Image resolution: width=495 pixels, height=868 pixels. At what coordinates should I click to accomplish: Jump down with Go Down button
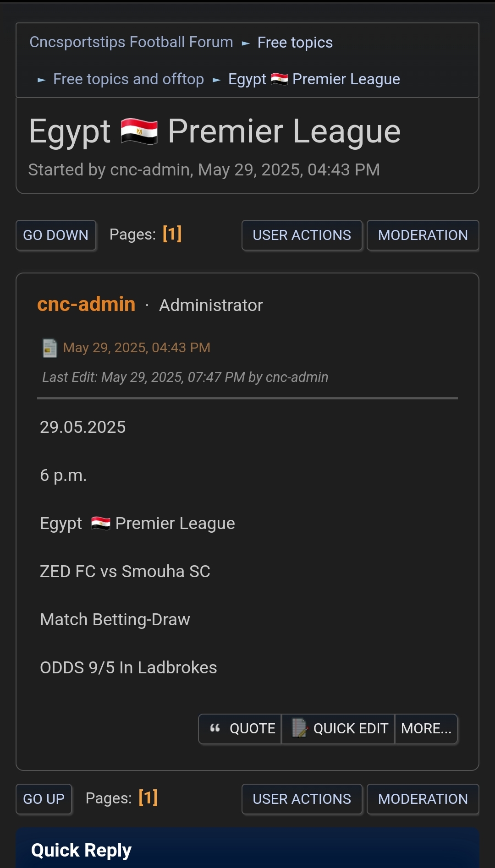pos(56,235)
